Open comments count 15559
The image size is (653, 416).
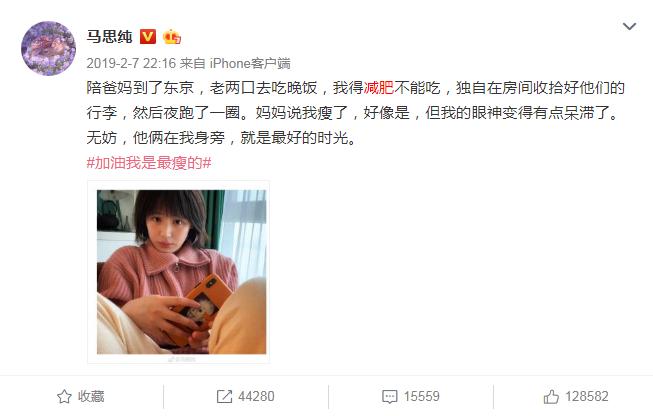(421, 396)
